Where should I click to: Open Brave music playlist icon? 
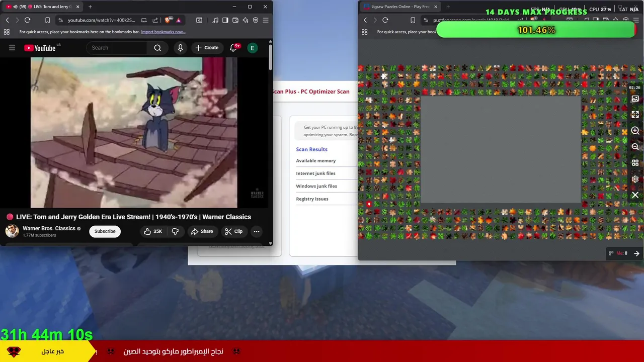(215, 20)
